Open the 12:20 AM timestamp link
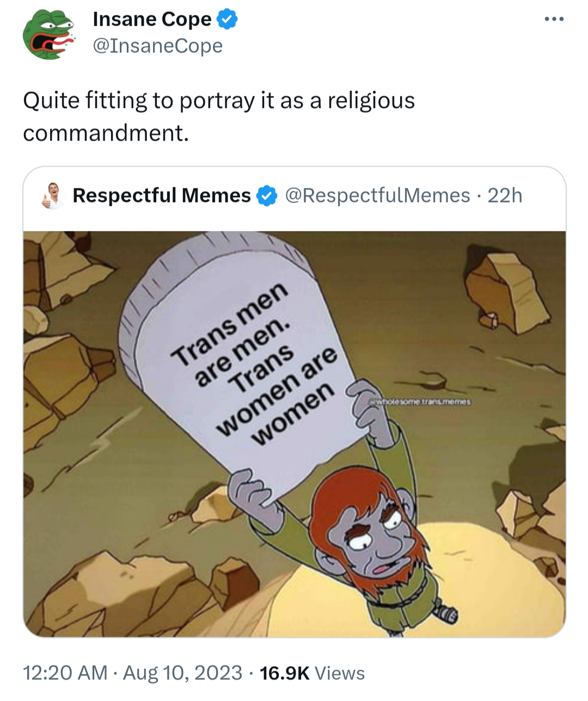This screenshot has height=701, width=588. (x=65, y=673)
